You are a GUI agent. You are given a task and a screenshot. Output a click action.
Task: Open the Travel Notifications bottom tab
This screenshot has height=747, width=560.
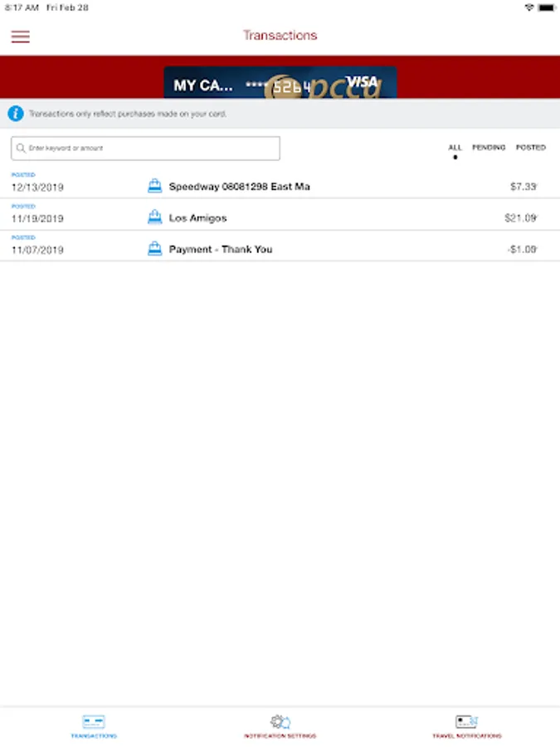point(466,726)
